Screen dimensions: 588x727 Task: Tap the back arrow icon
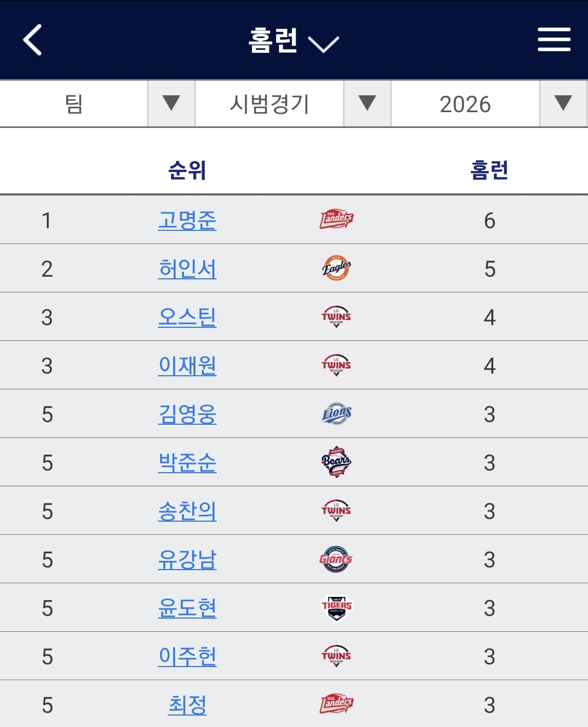point(33,40)
